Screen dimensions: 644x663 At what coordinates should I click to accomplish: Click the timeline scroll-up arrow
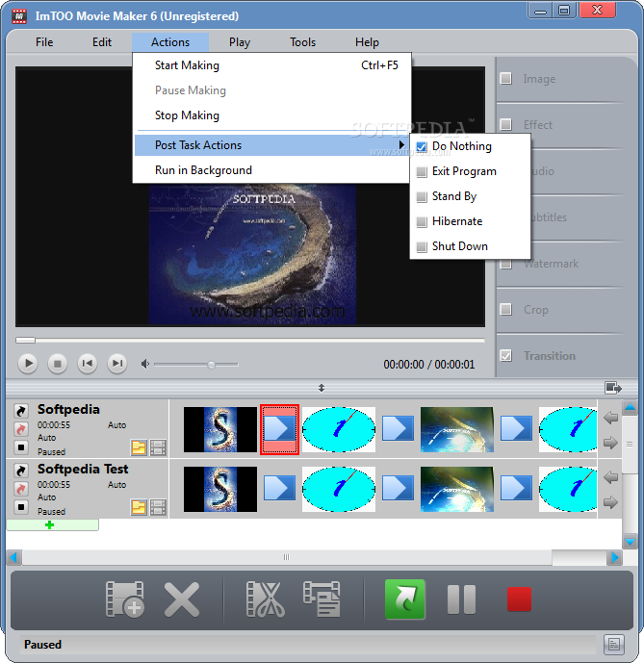pos(630,408)
